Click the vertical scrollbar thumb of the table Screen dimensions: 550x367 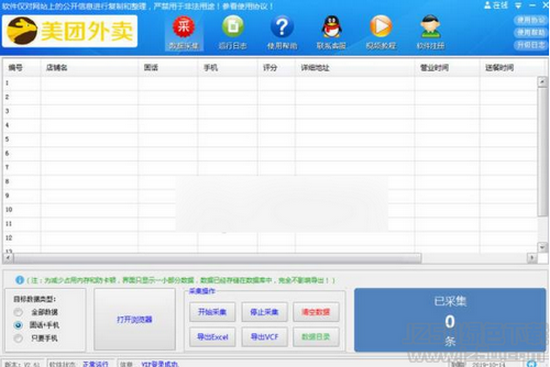point(542,151)
